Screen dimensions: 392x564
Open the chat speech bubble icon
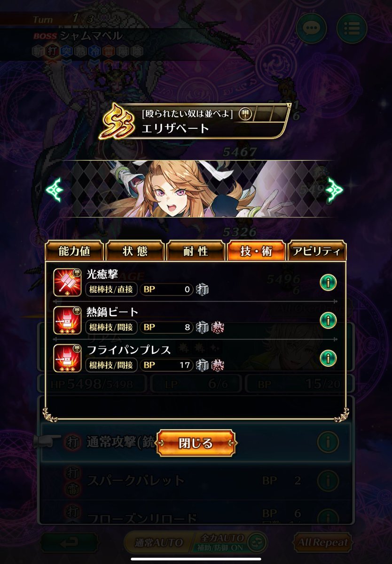311,30
